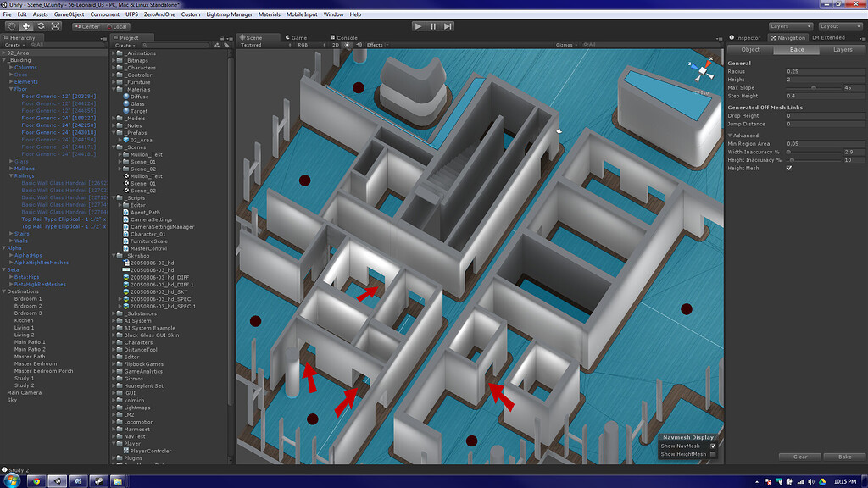Switch to the Game view tab
Screen dimensions: 868x488
(x=297, y=37)
